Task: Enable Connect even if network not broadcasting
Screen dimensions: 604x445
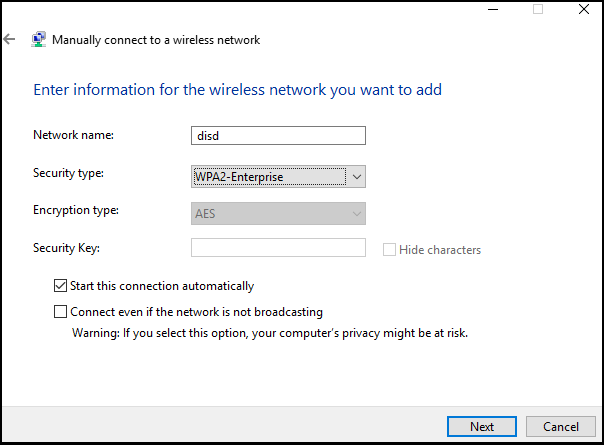Action: [60, 312]
